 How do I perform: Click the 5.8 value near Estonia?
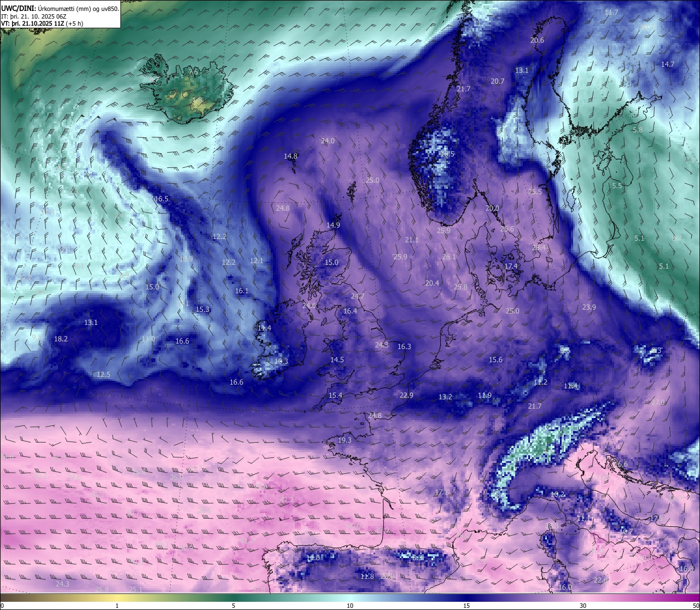tap(638, 130)
